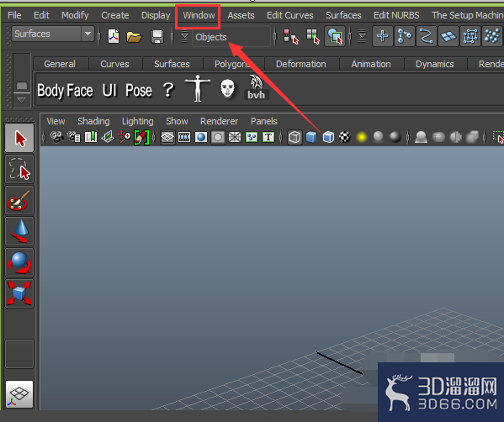Open the viewport Lighting menu
The width and height of the screenshot is (504, 422).
(138, 121)
